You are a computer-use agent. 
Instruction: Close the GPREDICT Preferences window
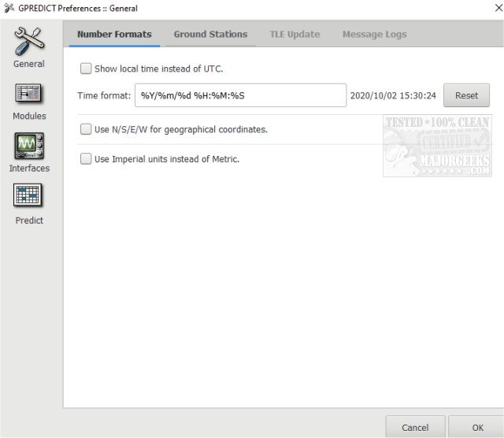[498, 8]
